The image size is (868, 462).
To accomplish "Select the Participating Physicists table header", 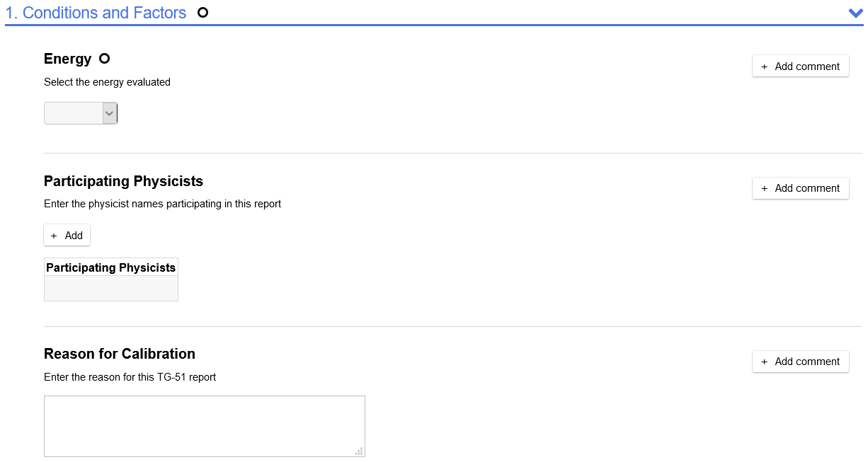I will [x=111, y=267].
